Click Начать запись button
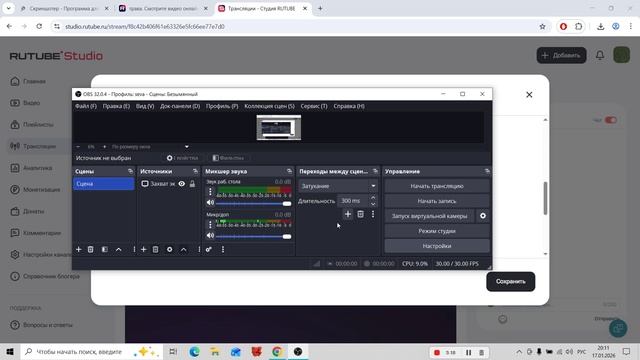 [437, 201]
